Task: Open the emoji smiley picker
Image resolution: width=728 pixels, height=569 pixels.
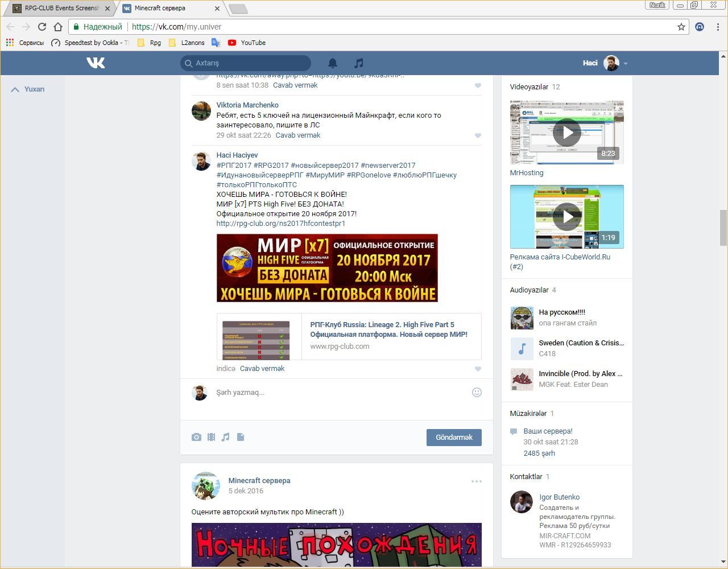Action: (477, 392)
